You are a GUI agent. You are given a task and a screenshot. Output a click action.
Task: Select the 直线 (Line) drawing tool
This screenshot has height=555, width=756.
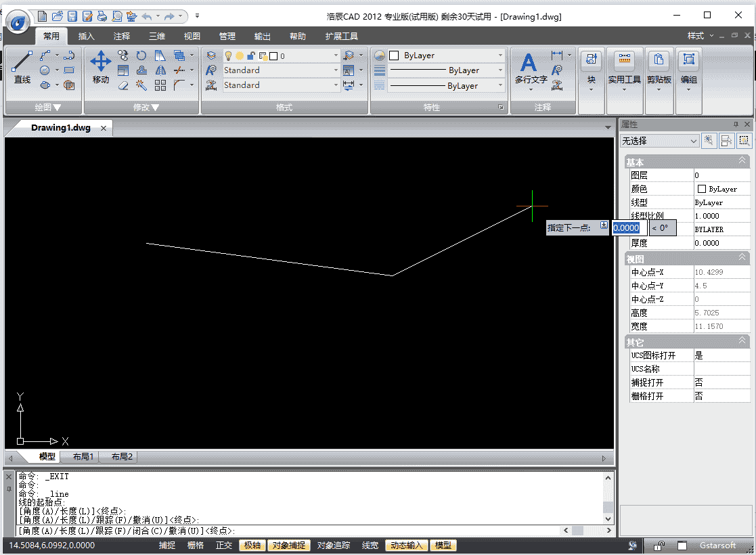pos(22,60)
